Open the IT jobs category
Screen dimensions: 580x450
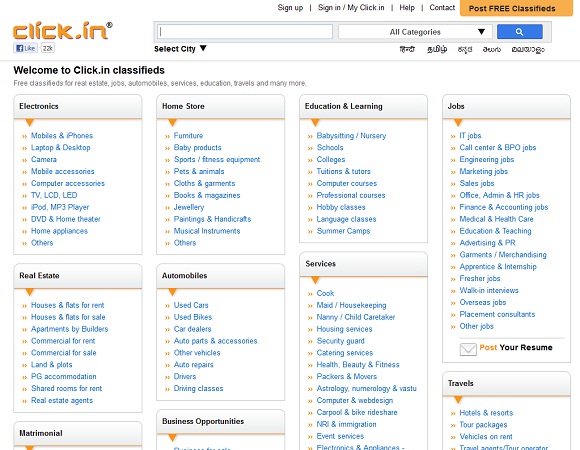point(470,136)
